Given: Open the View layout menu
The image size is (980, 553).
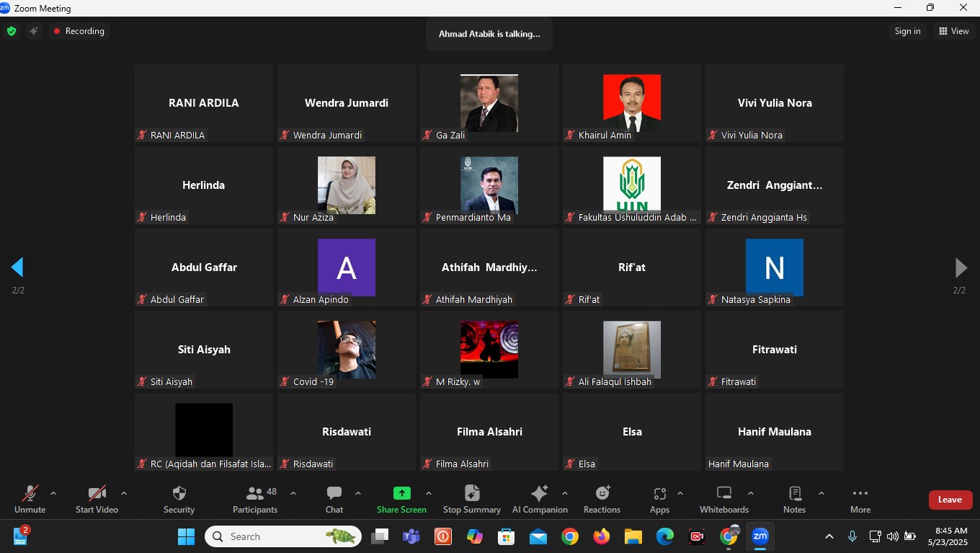Looking at the screenshot, I should (953, 31).
